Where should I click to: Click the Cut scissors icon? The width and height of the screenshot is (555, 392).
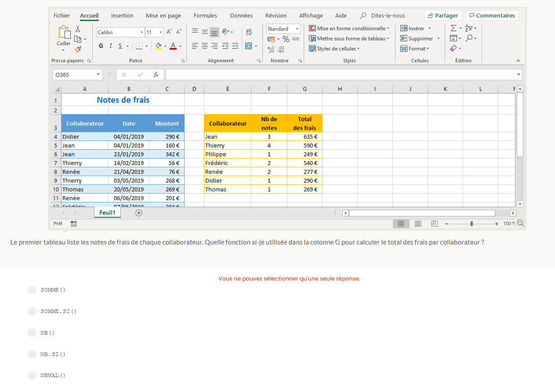pos(78,29)
